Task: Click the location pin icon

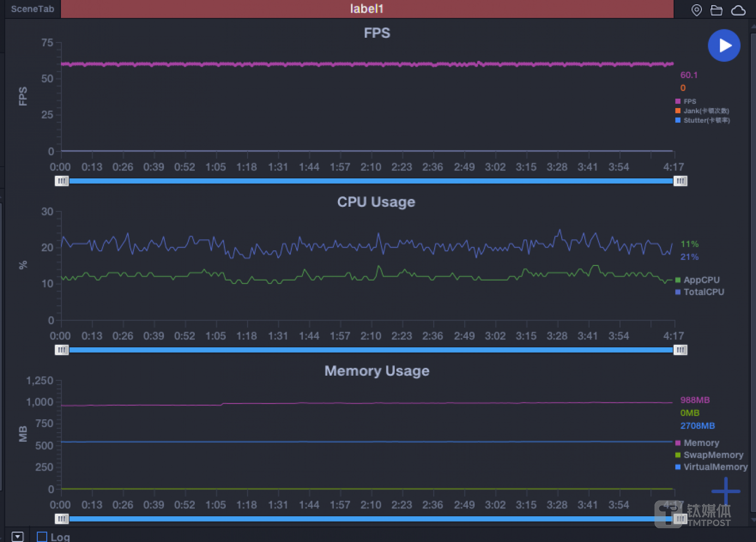Action: pyautogui.click(x=697, y=10)
